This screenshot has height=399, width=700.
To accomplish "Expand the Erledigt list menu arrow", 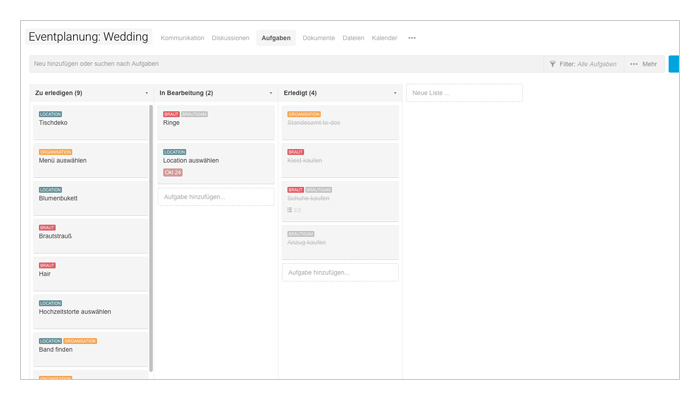I will point(395,93).
